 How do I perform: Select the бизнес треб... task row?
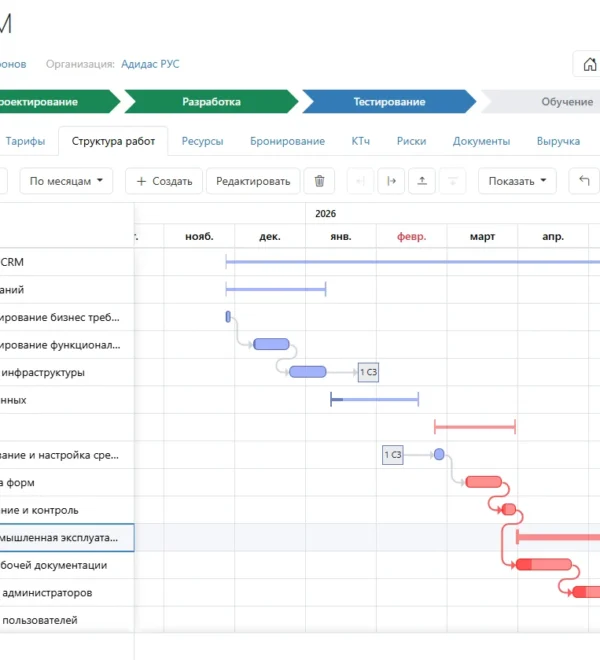click(x=67, y=317)
